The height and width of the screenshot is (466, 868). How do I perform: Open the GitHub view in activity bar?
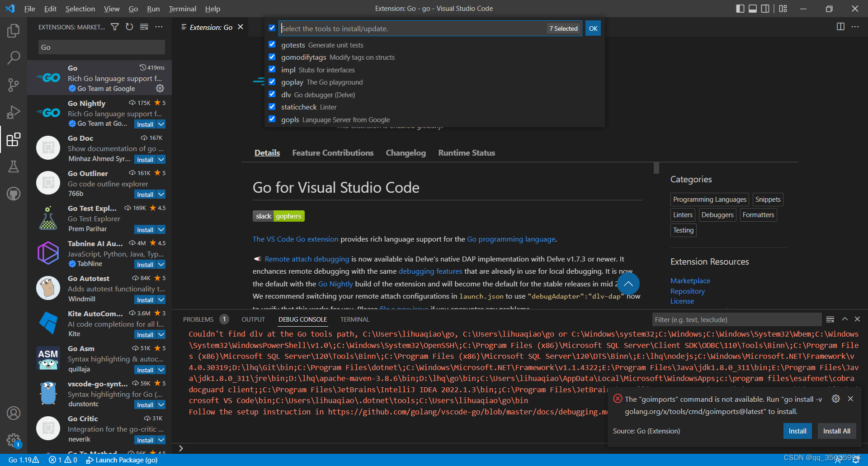click(x=14, y=194)
